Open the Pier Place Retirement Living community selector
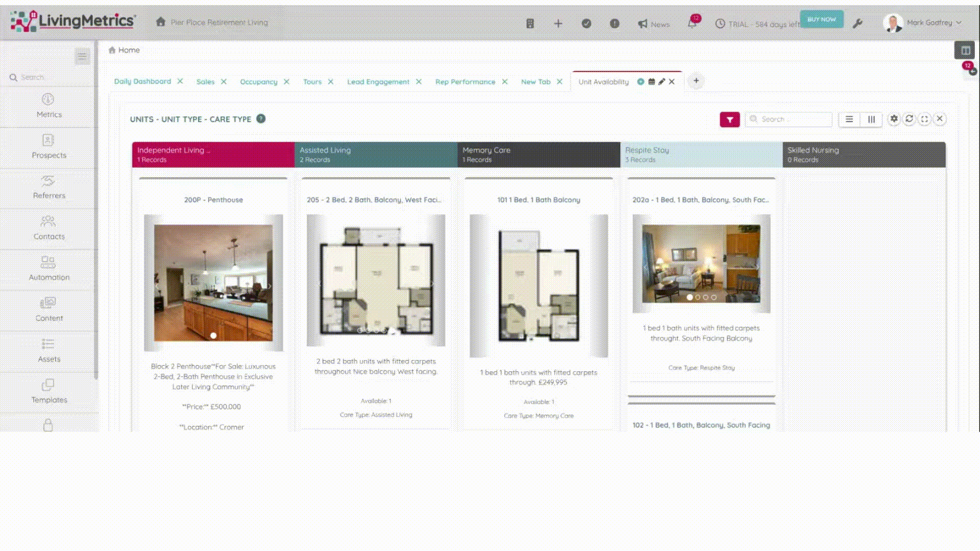Screen dimensions: 980x551 (x=218, y=22)
